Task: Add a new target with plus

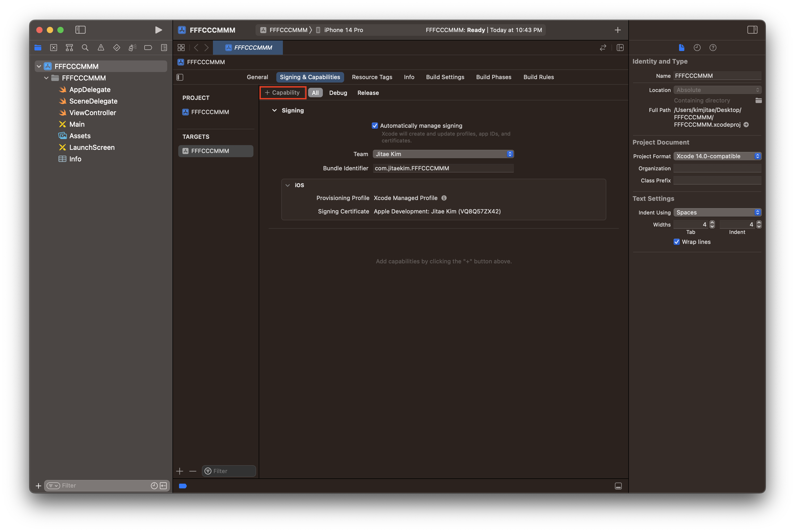Action: click(x=180, y=471)
